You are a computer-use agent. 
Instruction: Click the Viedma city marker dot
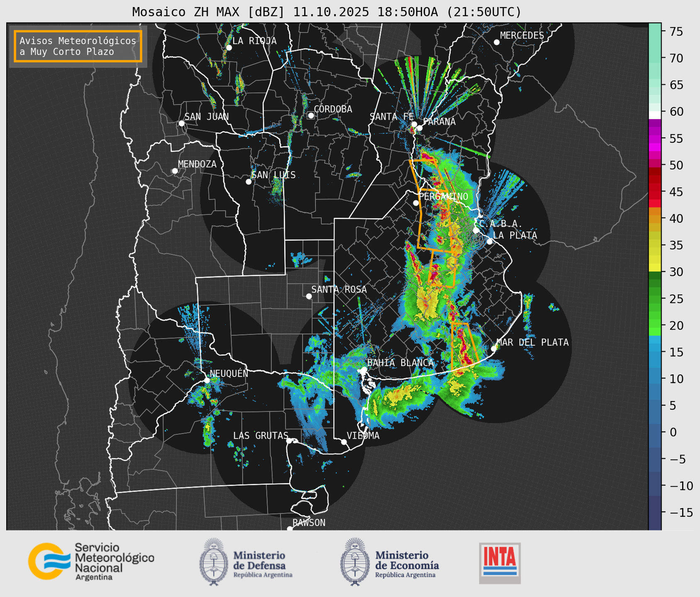tap(344, 442)
